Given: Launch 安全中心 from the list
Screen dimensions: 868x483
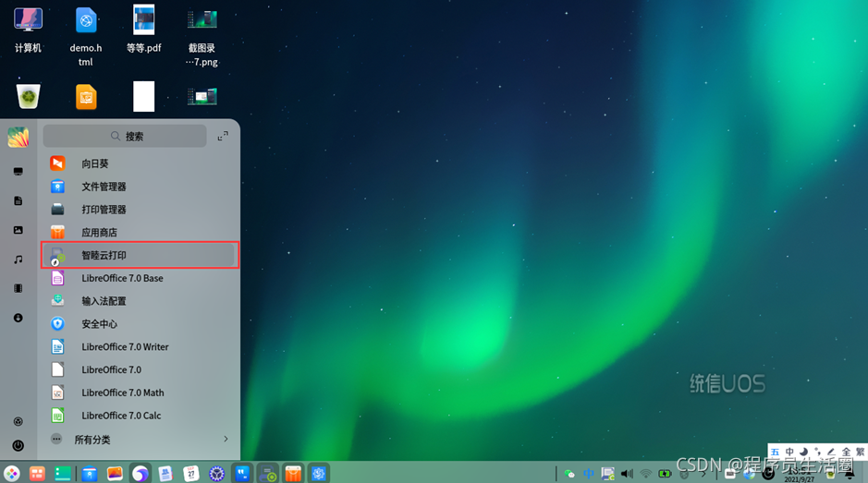Looking at the screenshot, I should tap(140, 323).
